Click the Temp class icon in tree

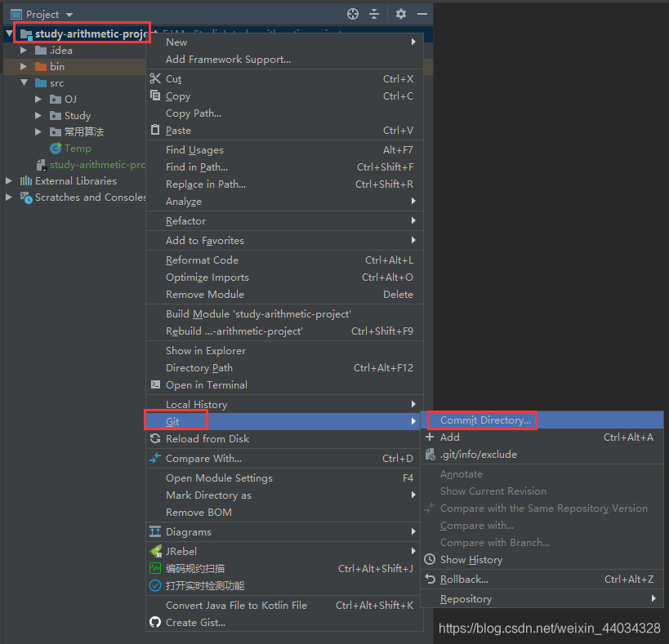point(56,148)
